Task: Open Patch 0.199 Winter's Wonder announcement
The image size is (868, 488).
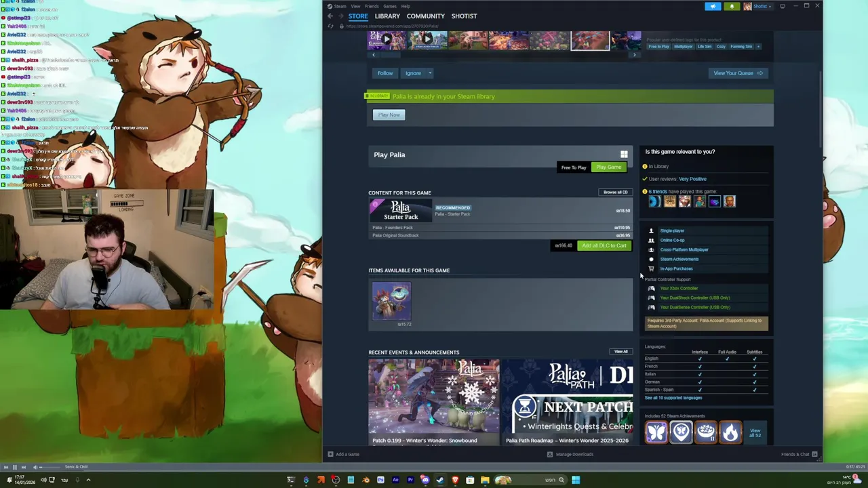Action: pos(434,402)
